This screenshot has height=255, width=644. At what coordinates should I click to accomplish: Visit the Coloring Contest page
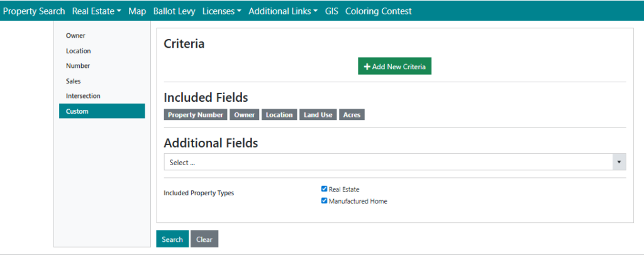pyautogui.click(x=379, y=11)
